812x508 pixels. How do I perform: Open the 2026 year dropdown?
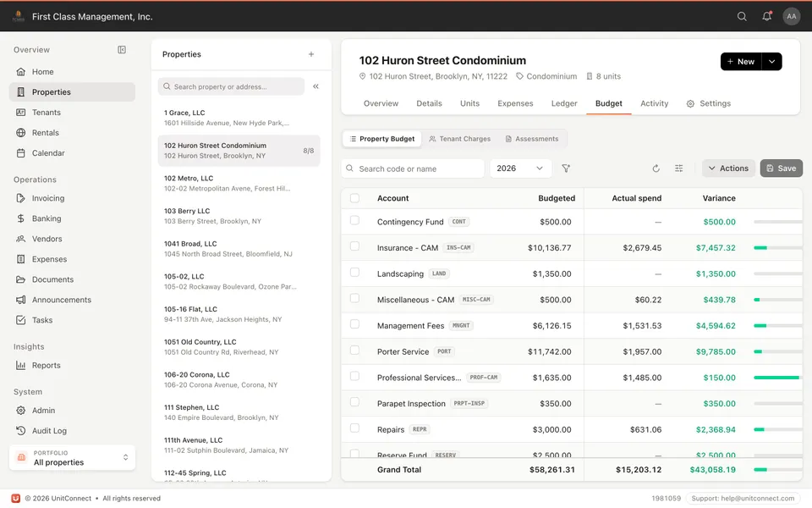click(520, 168)
